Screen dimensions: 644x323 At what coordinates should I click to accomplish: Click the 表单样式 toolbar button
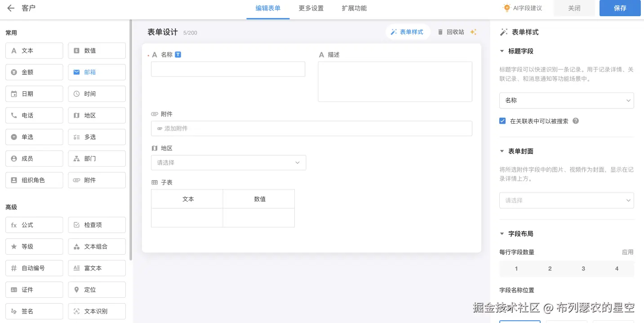click(x=408, y=32)
